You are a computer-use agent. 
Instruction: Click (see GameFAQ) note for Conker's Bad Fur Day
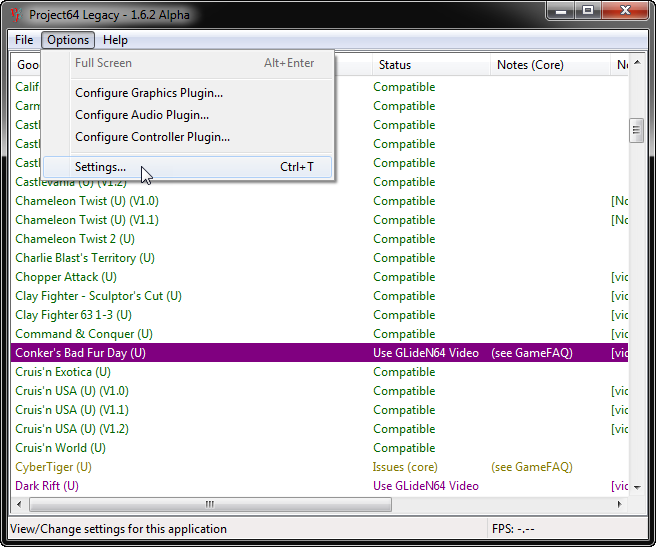pos(532,353)
